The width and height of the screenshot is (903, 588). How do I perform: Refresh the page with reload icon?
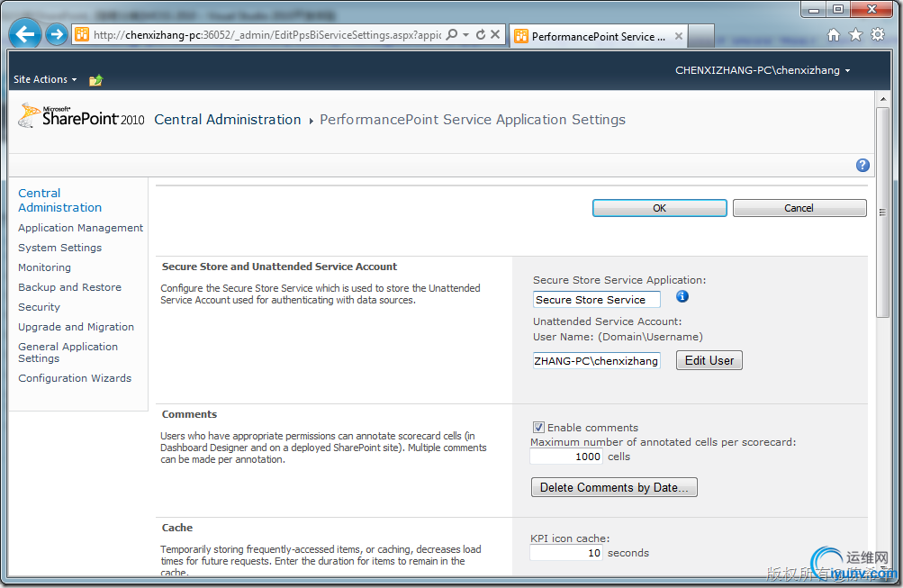(481, 34)
